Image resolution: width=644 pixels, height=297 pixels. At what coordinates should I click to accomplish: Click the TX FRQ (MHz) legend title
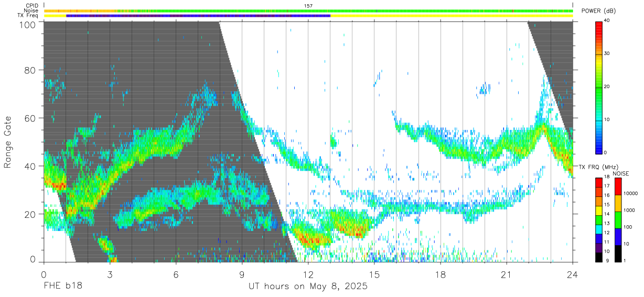tap(599, 167)
